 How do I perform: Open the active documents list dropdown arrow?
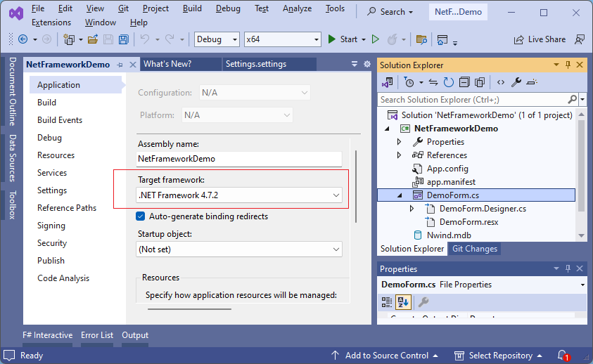coord(355,64)
